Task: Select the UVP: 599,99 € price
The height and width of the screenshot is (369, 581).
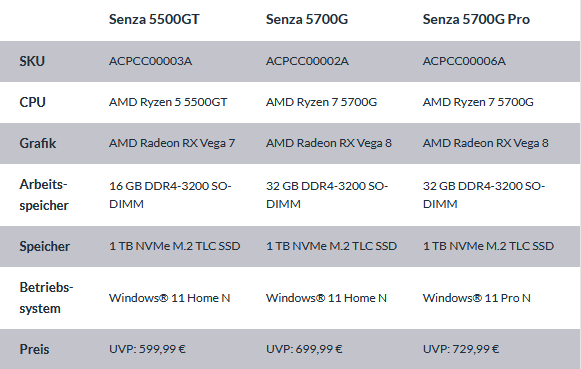Action: point(147,349)
